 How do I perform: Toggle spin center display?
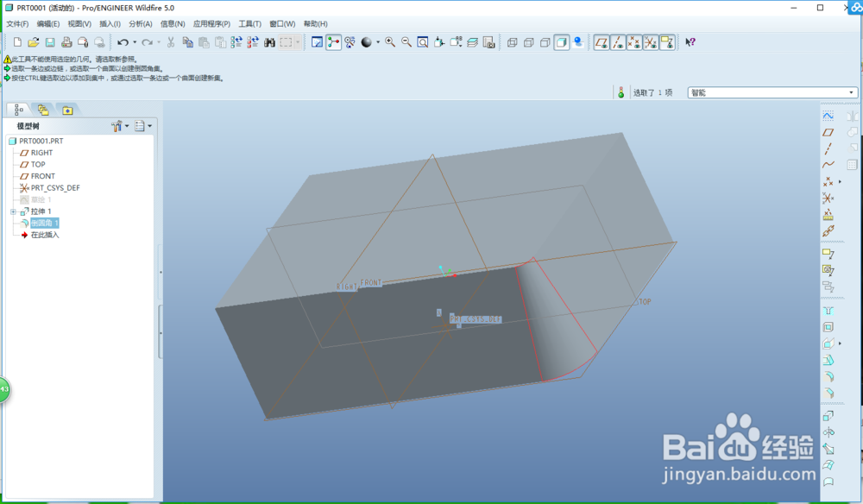tap(333, 42)
